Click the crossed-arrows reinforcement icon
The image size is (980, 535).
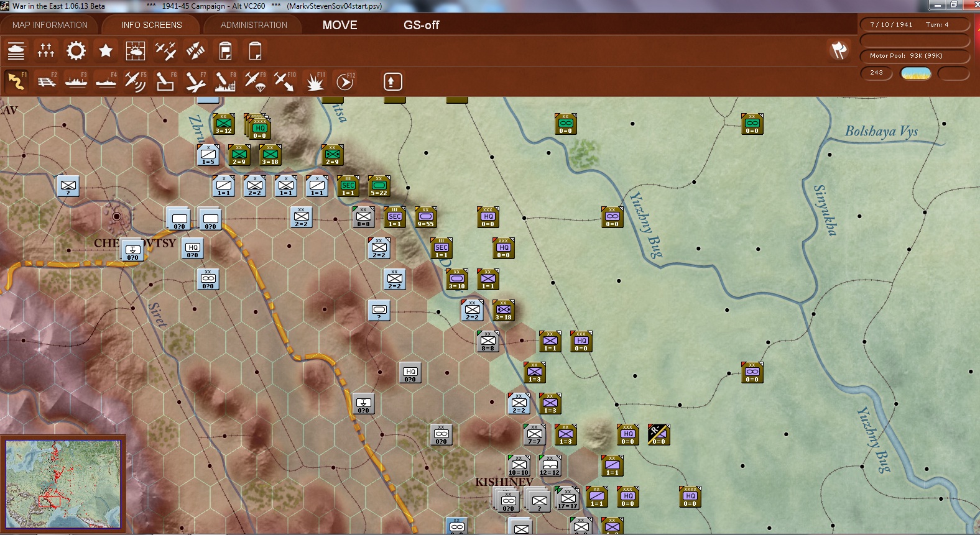coord(195,50)
